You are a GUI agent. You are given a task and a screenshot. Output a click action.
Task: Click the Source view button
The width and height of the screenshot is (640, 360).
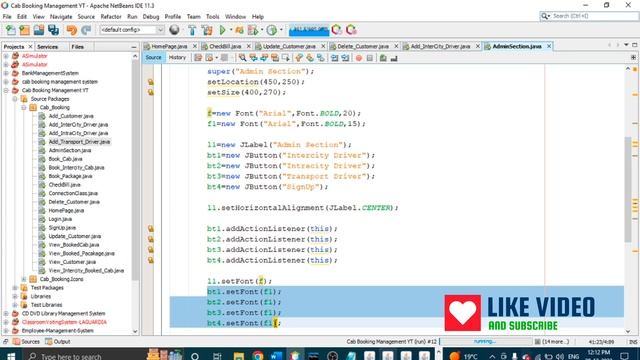(153, 58)
